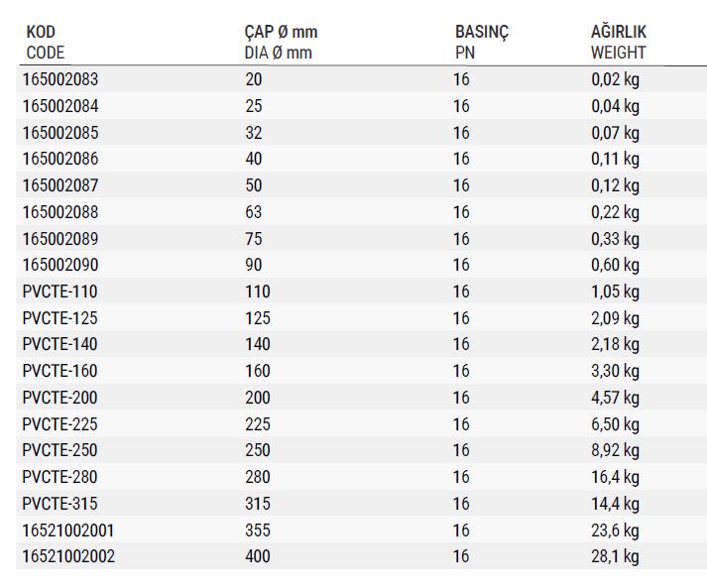Click code 16521002001

68,530
